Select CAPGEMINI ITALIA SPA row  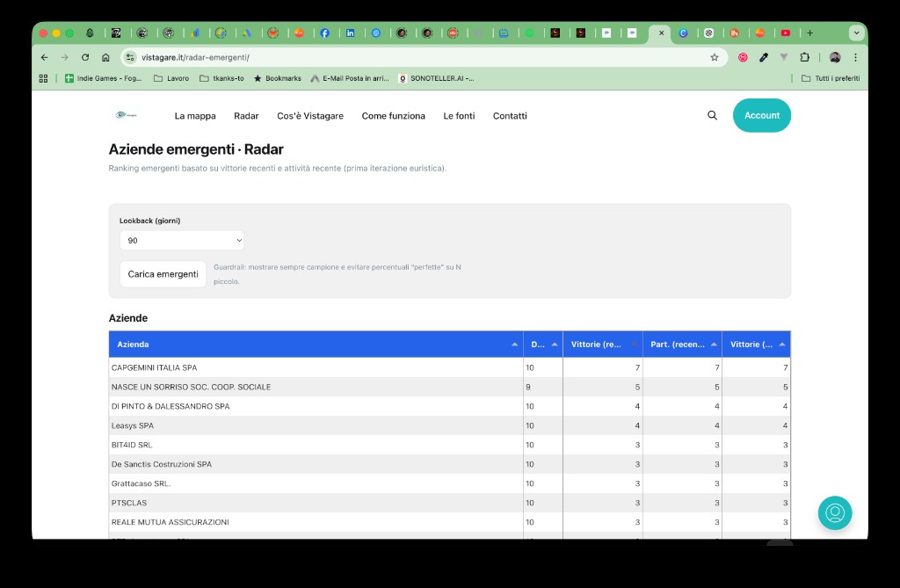click(449, 367)
